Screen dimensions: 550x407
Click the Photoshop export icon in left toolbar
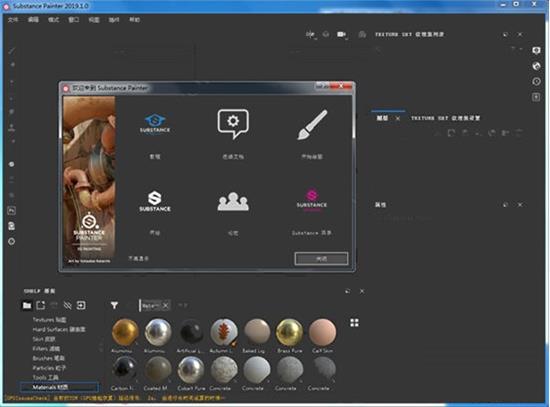12,211
